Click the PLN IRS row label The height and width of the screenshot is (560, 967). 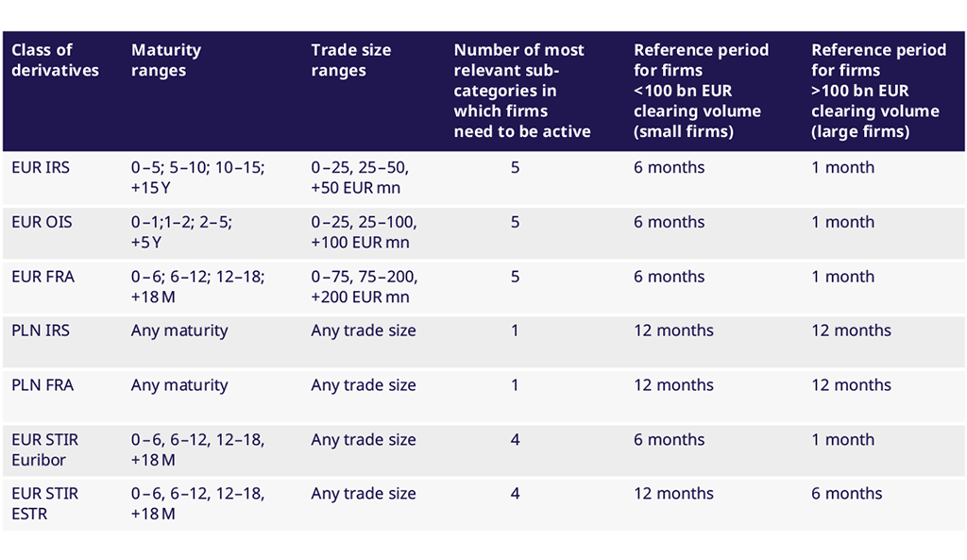pyautogui.click(x=42, y=331)
